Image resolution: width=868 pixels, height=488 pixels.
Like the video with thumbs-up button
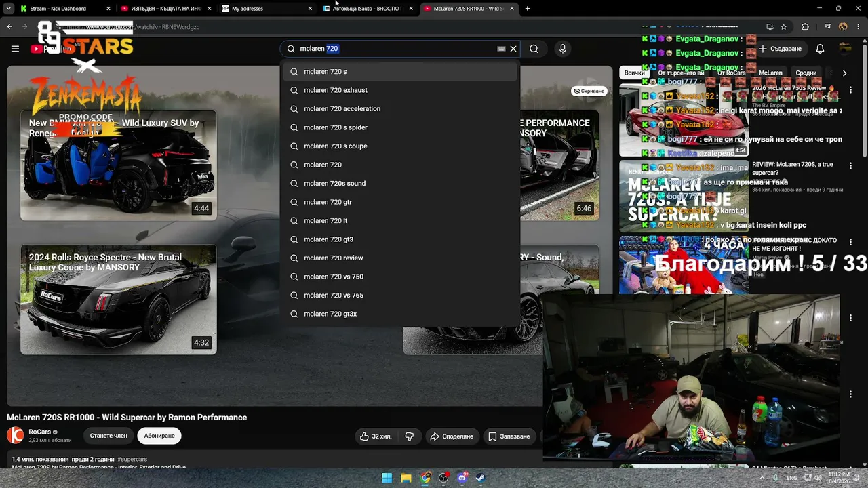[375, 436]
